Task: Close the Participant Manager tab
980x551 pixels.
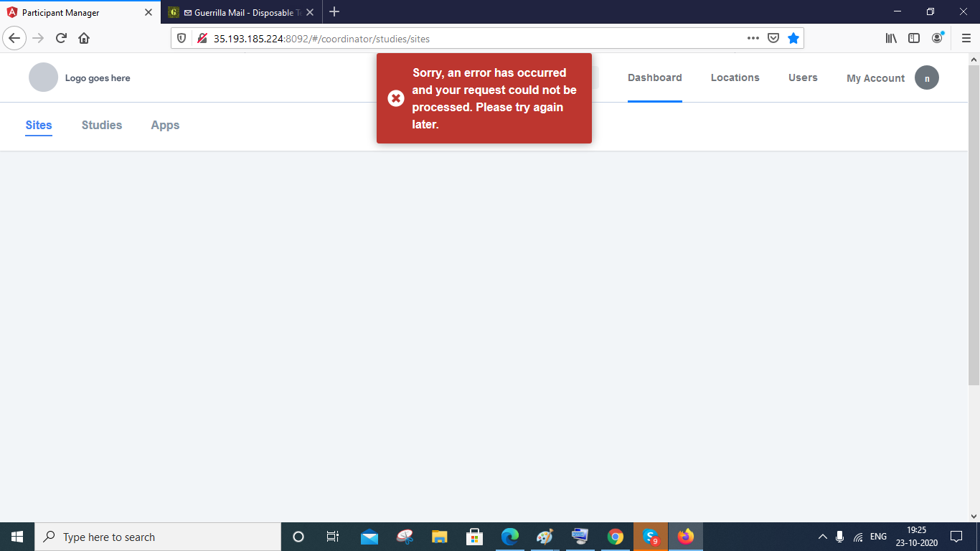Action: tap(149, 12)
